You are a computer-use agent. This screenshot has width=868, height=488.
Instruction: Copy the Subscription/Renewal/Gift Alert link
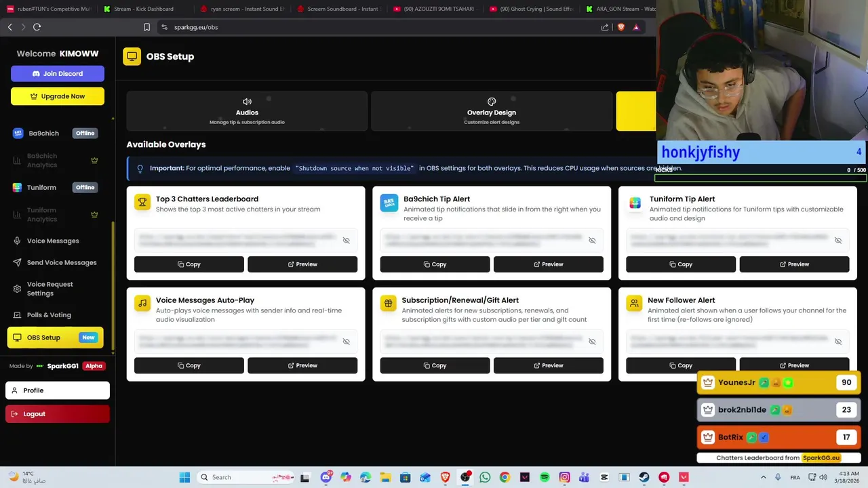pyautogui.click(x=435, y=365)
